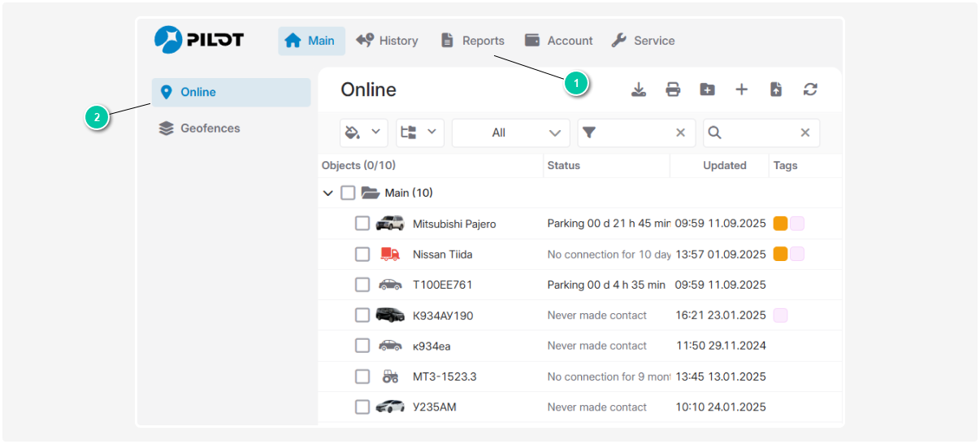
Task: Open the Reports tab
Action: (472, 41)
